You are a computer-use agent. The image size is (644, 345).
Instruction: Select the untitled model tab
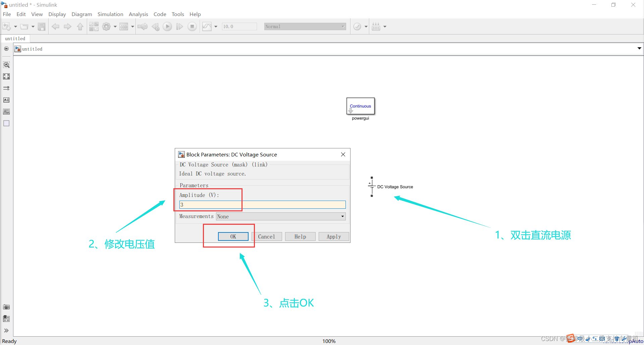click(15, 39)
